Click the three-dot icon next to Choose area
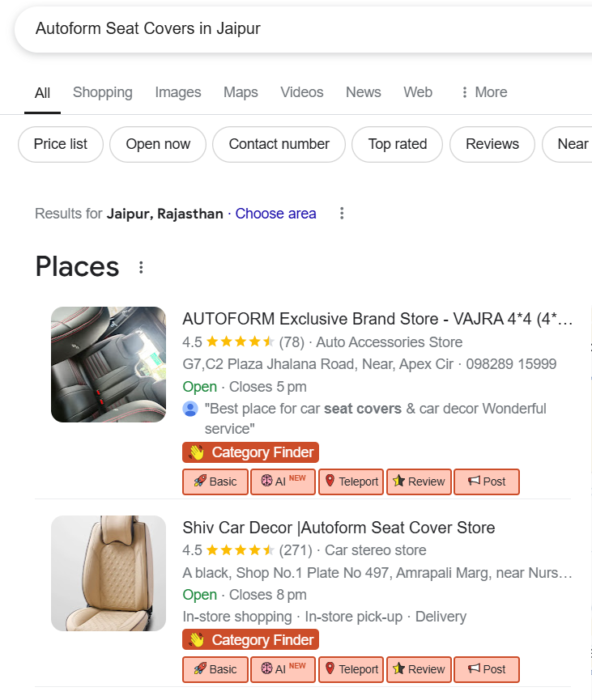This screenshot has height=700, width=592. tap(342, 214)
